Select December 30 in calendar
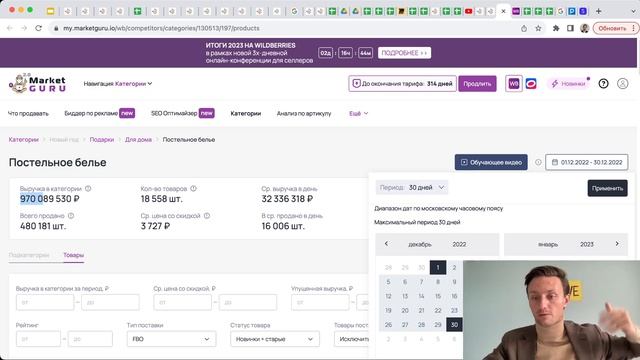 pyautogui.click(x=454, y=325)
